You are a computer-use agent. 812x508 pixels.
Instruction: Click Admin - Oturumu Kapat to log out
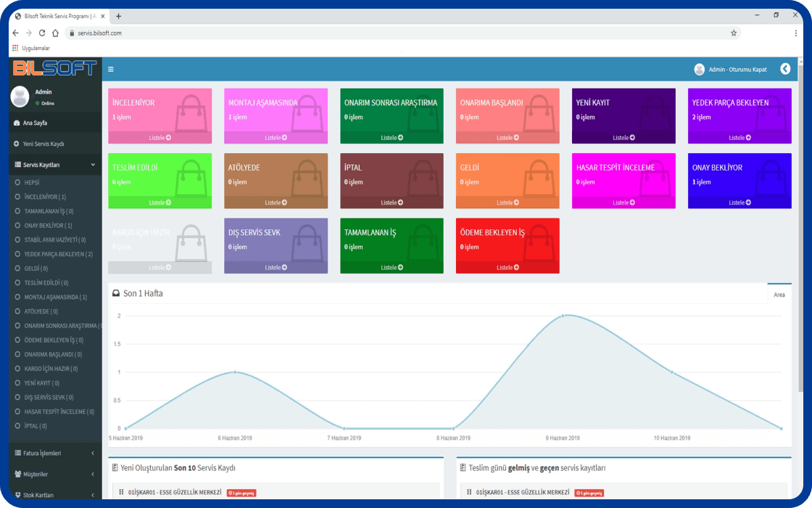[x=737, y=70]
